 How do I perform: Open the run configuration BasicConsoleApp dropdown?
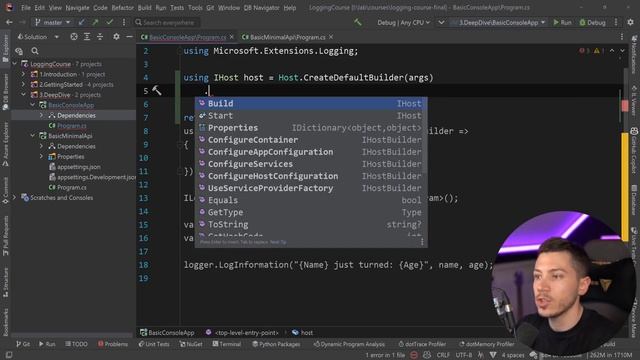(498, 22)
